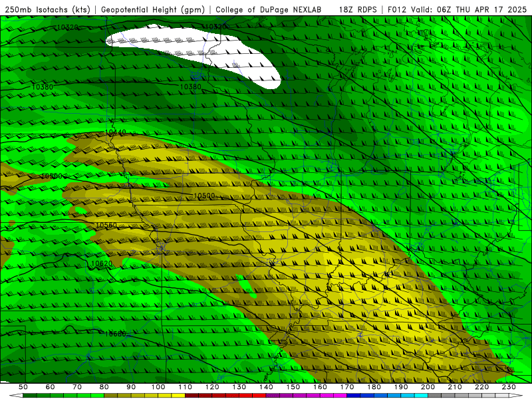Click the 130 value on the color scale
532x399 pixels.
click(239, 387)
